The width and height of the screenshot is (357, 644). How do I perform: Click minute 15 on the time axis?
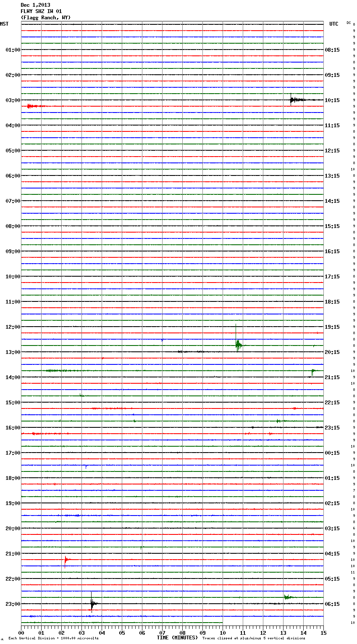pos(323,633)
